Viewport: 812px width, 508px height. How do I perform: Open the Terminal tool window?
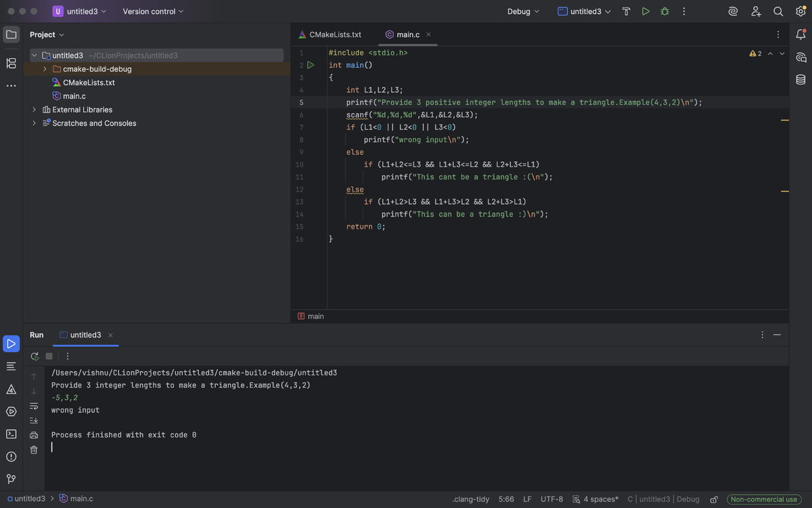(x=11, y=434)
